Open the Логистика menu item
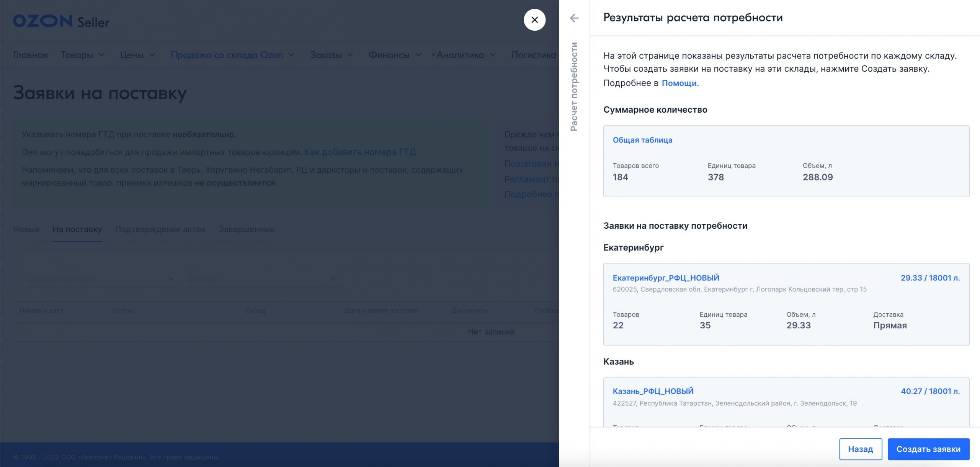Screen dimensions: 980x467 click(534, 55)
